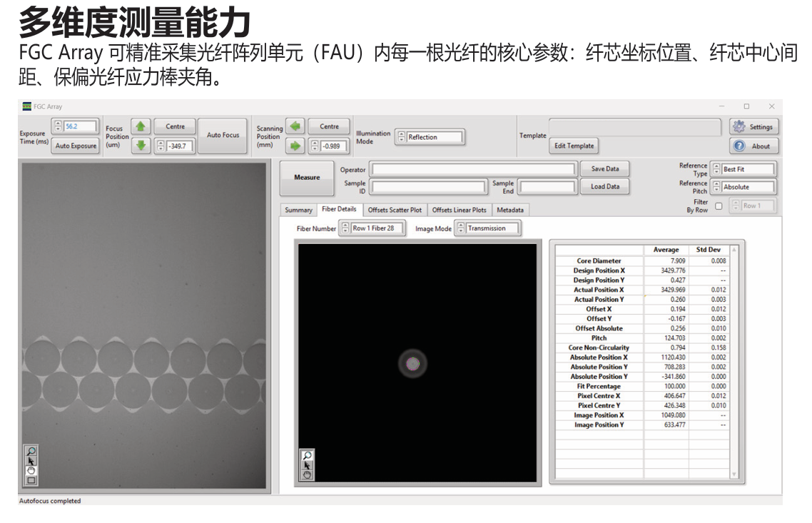The image size is (812, 523).
Task: Select pointer tool in the camera view
Action: [31, 461]
